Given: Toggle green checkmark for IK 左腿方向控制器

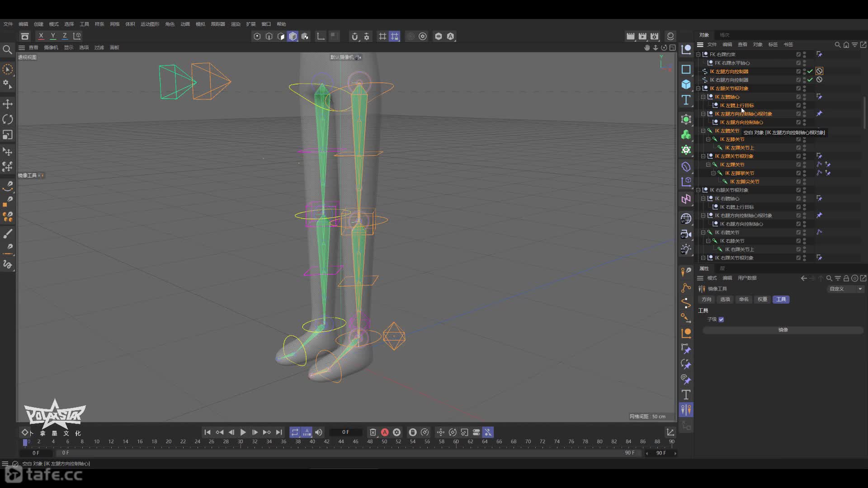Looking at the screenshot, I should coord(810,71).
